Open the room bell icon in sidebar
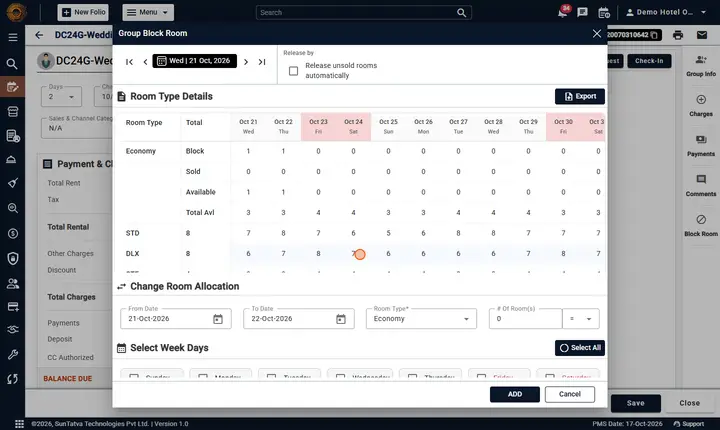This screenshot has height=430, width=720. 12,159
